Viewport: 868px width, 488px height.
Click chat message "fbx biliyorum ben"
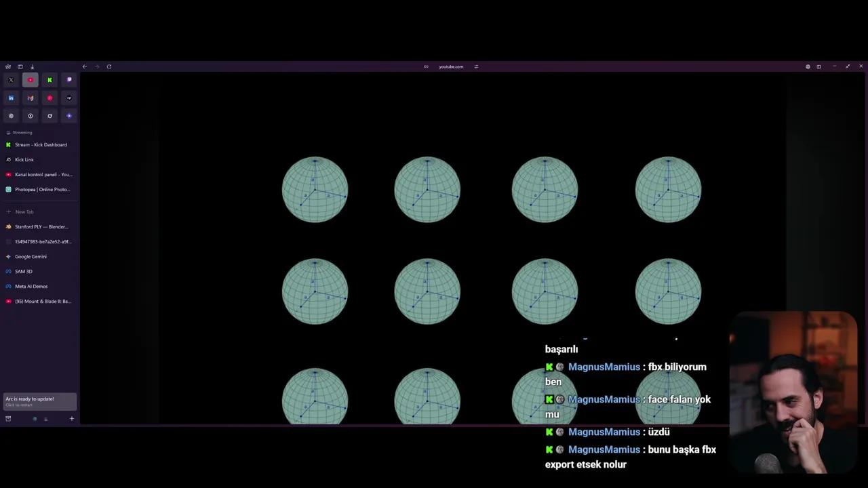(626, 374)
